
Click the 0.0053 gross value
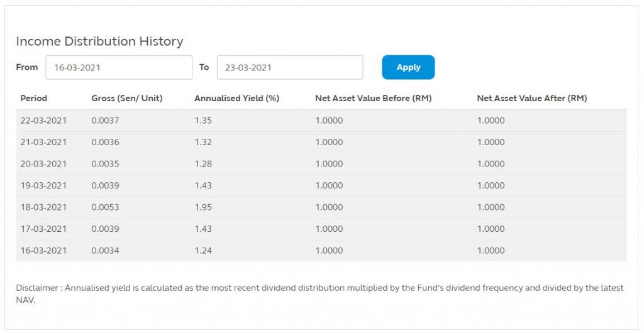(105, 207)
